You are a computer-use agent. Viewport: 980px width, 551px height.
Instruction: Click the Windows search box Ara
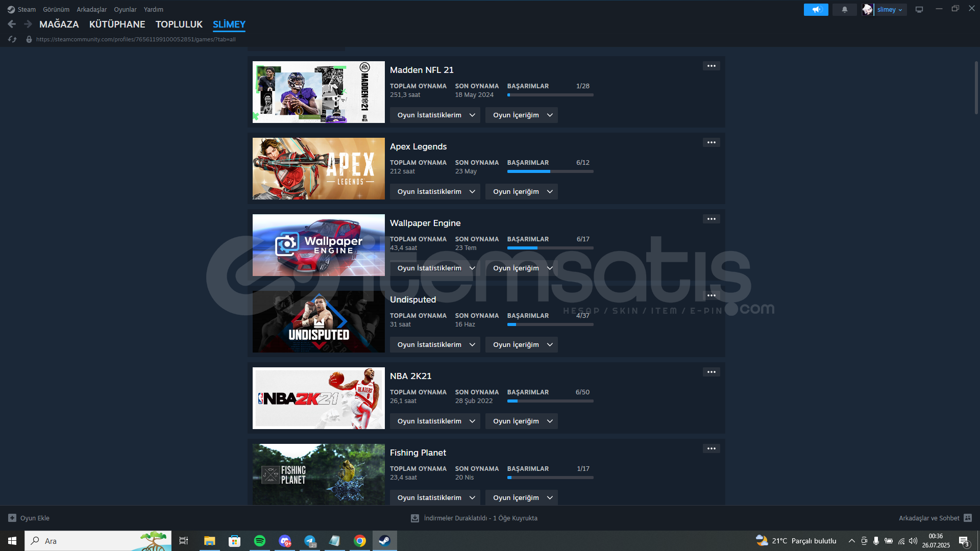click(98, 541)
